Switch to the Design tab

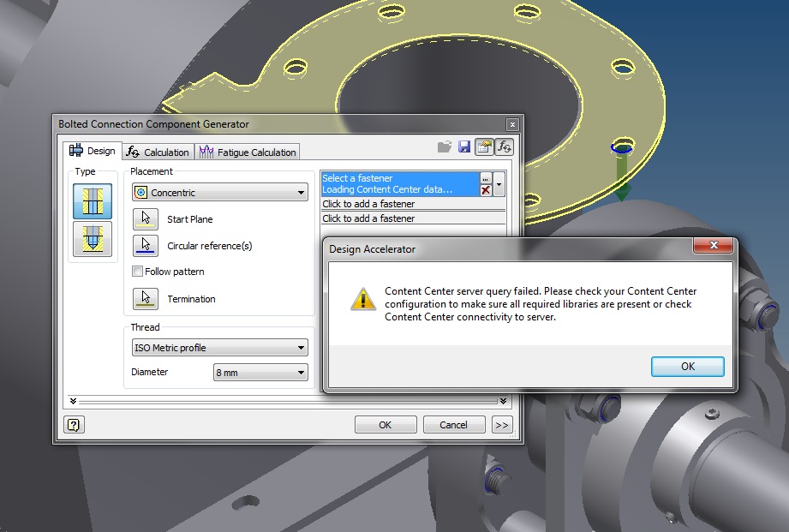coord(93,151)
